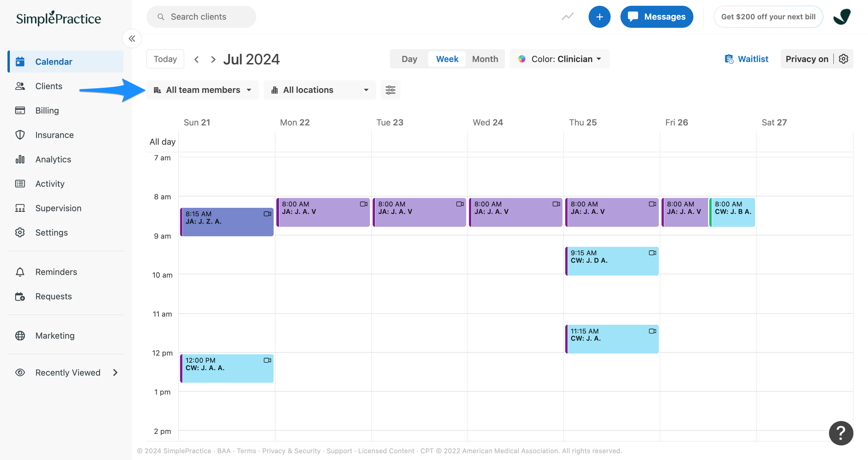
Task: Open the profile avatar menu
Action: [x=842, y=17]
